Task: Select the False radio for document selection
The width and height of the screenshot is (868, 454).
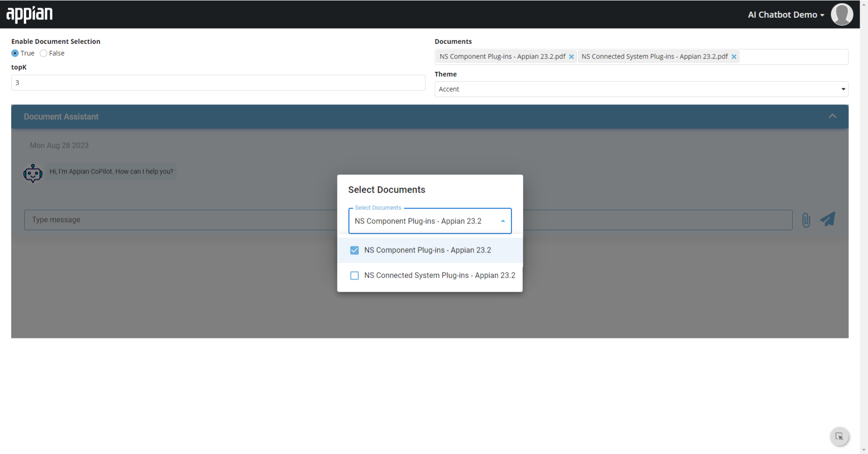Action: 43,53
